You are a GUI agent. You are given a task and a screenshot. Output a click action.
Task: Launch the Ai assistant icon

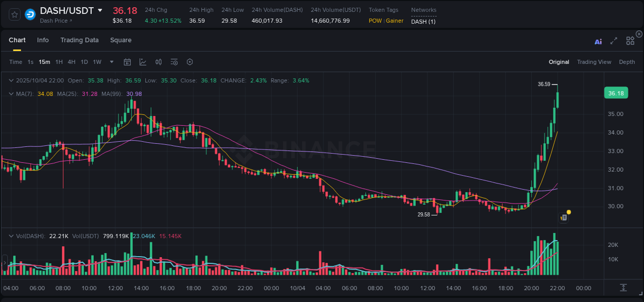click(598, 41)
